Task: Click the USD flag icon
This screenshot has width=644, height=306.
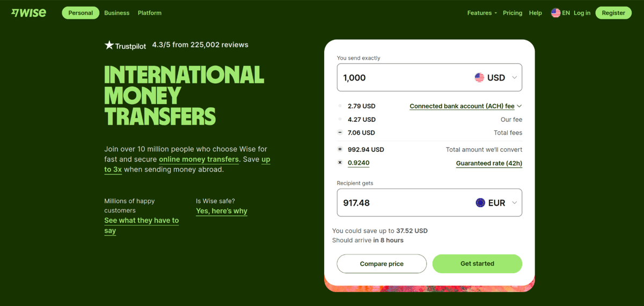Action: [479, 78]
